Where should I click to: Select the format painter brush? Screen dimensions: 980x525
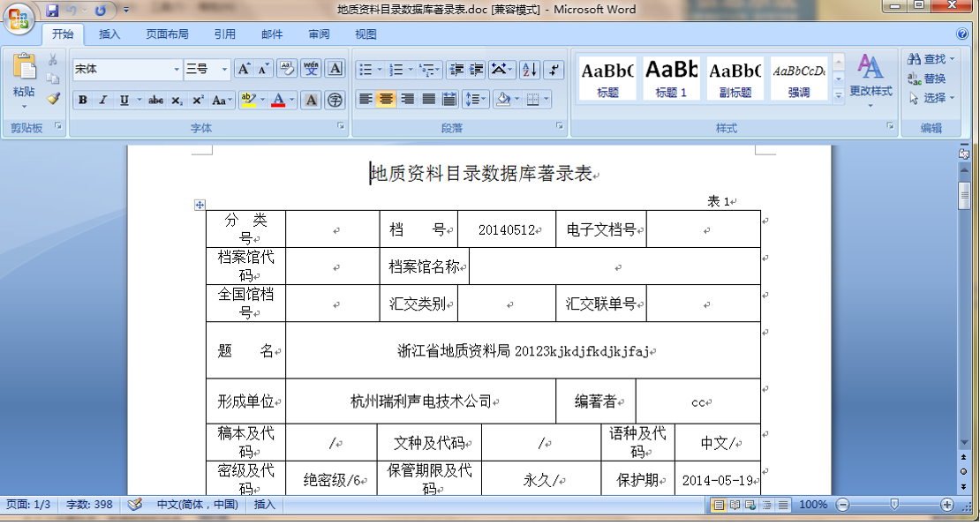(53, 98)
